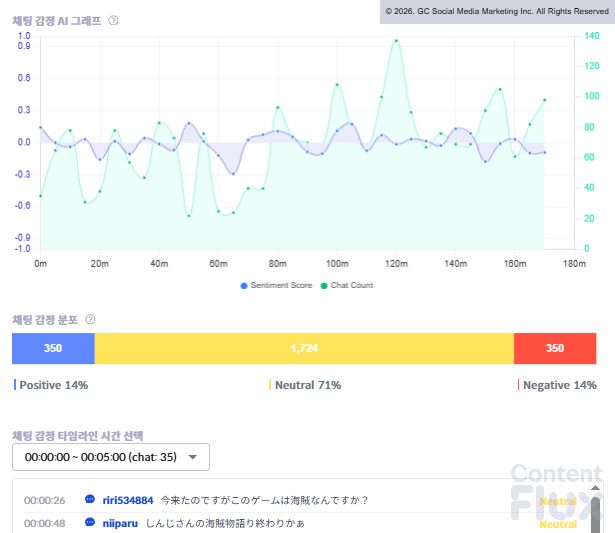Click red negative segment showing 350
This screenshot has width=615, height=533.
pyautogui.click(x=555, y=348)
